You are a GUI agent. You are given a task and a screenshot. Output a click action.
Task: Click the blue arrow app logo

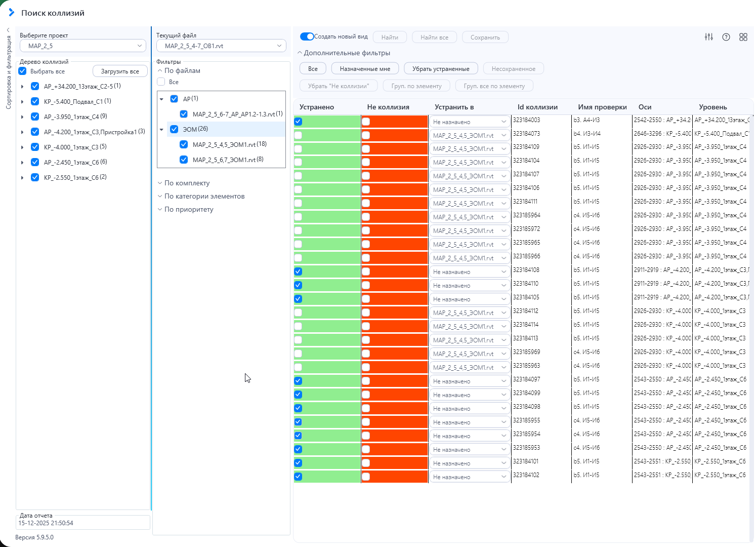click(x=11, y=12)
